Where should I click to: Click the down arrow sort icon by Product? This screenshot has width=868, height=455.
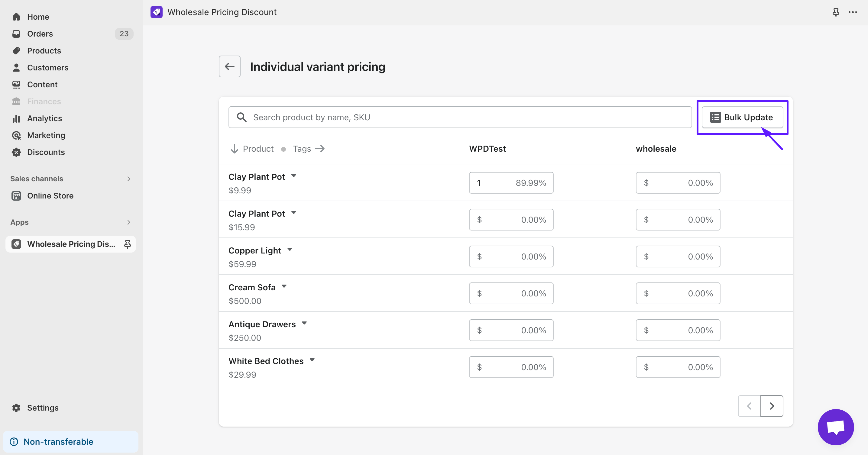click(x=234, y=149)
